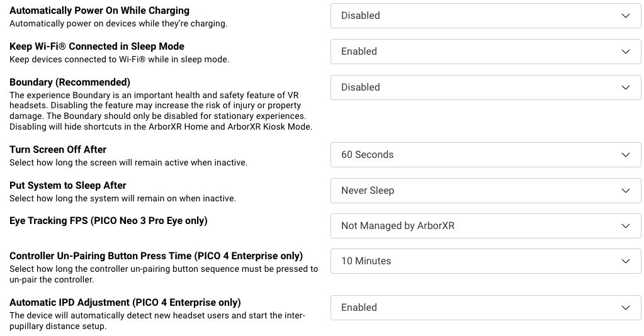
Task: Open the Automatic IPD Adjustment dropdown
Action: coord(485,307)
